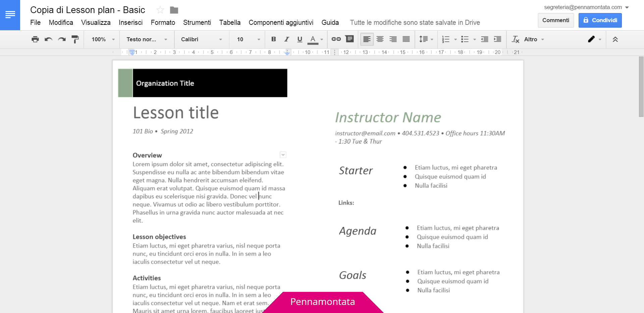The height and width of the screenshot is (313, 644).
Task: Click the Commenti button
Action: click(555, 20)
